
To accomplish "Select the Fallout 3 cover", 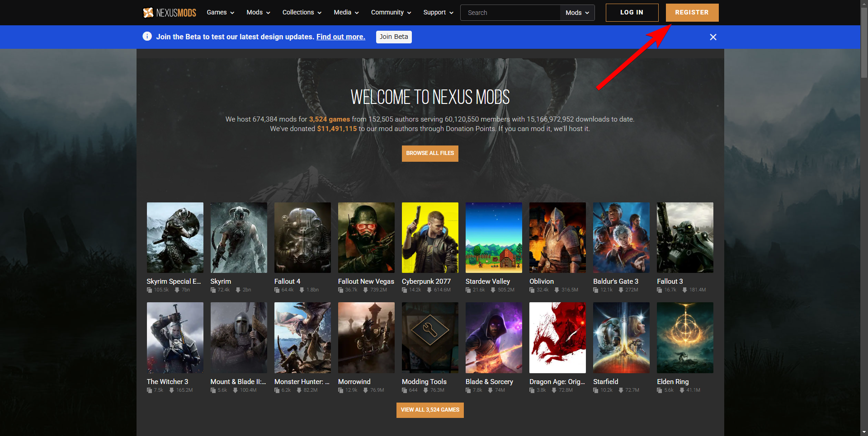I will tap(685, 238).
